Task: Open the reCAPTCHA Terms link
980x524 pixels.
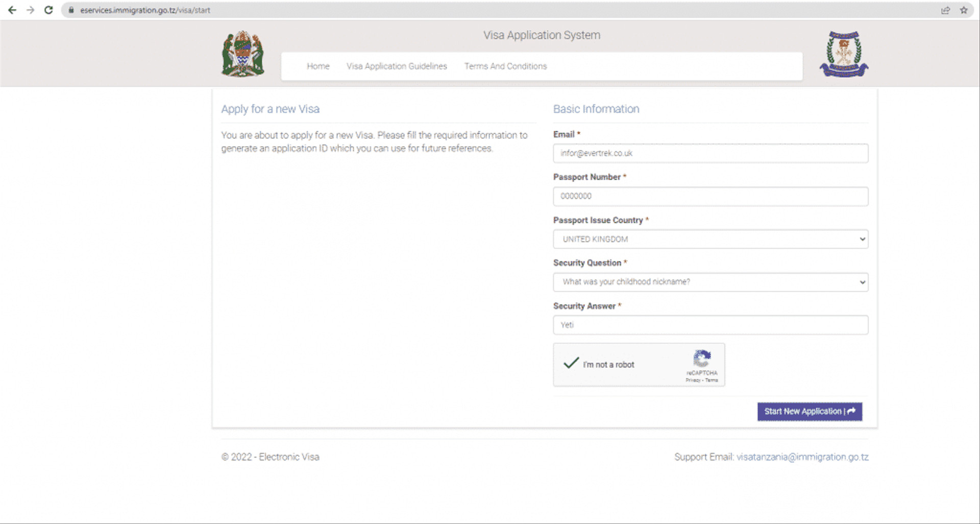Action: (x=712, y=380)
